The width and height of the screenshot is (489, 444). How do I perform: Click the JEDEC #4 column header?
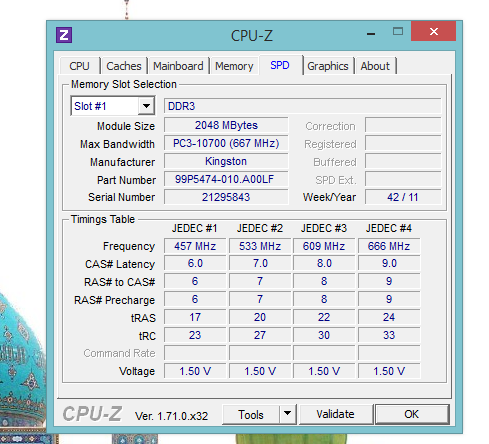tap(389, 228)
